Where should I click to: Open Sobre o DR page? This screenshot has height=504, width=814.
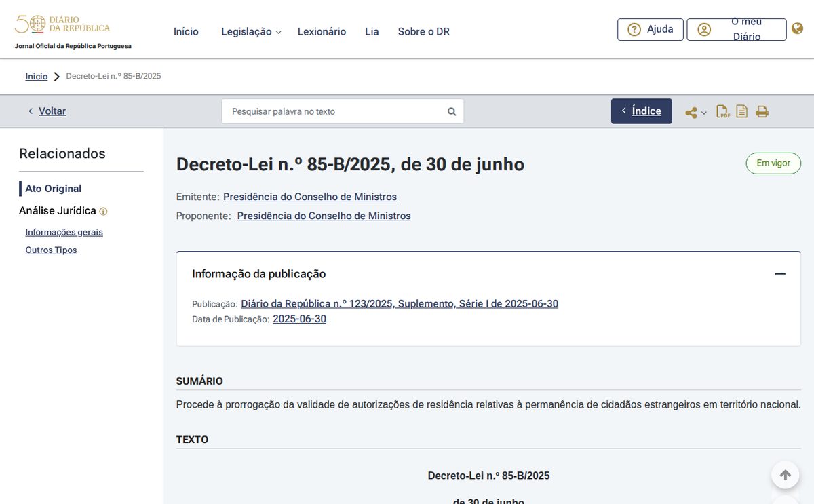tap(424, 31)
